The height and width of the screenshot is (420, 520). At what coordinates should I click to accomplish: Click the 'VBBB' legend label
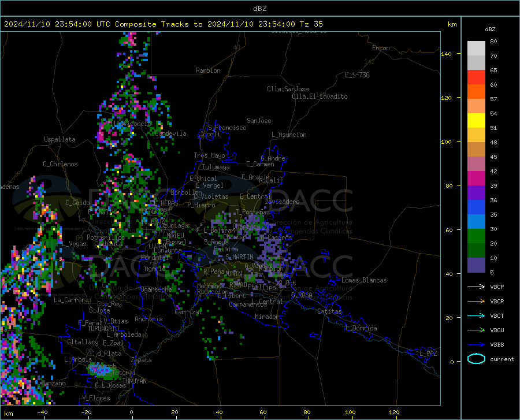[x=497, y=345]
